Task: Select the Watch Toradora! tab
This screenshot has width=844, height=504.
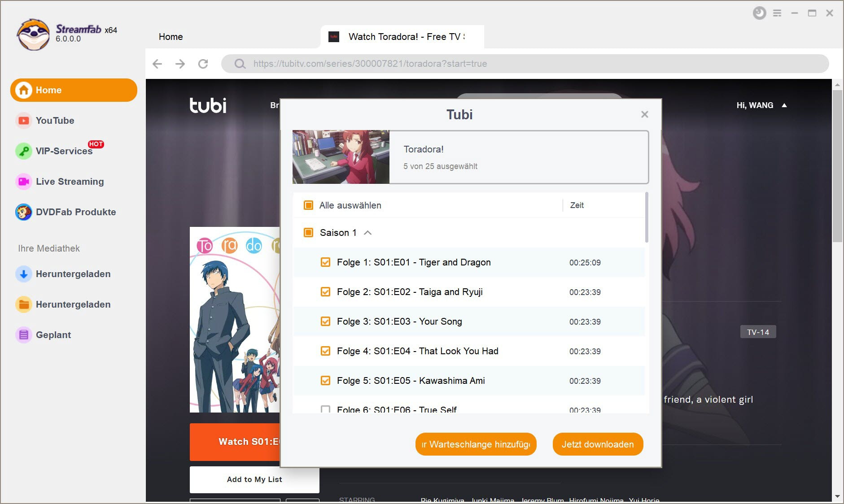Action: tap(402, 37)
